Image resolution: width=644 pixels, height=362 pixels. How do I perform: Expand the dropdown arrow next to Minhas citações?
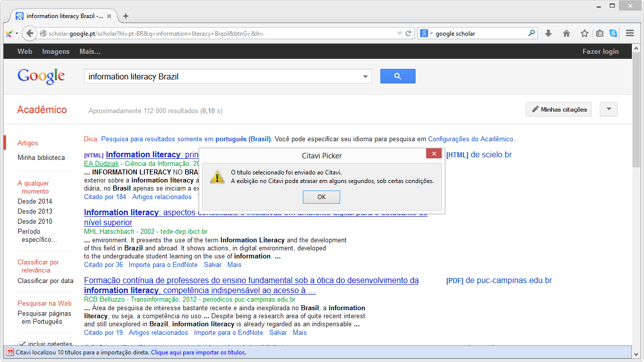(609, 110)
